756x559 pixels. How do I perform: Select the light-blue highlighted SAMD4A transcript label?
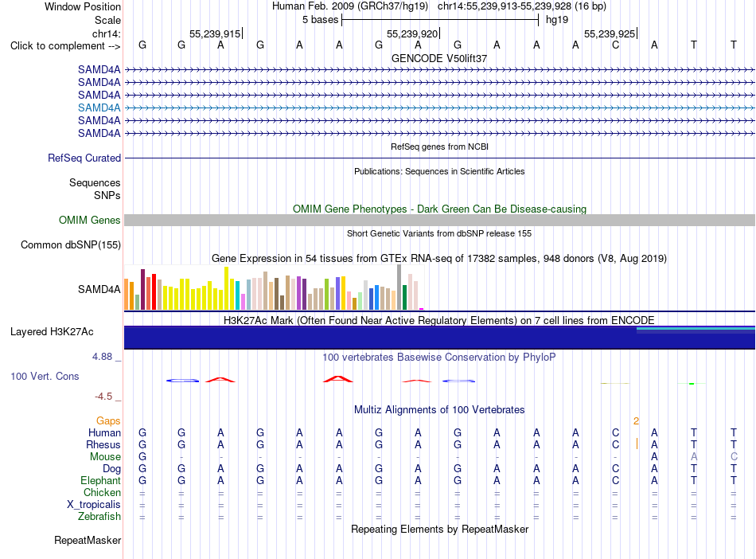[99, 107]
